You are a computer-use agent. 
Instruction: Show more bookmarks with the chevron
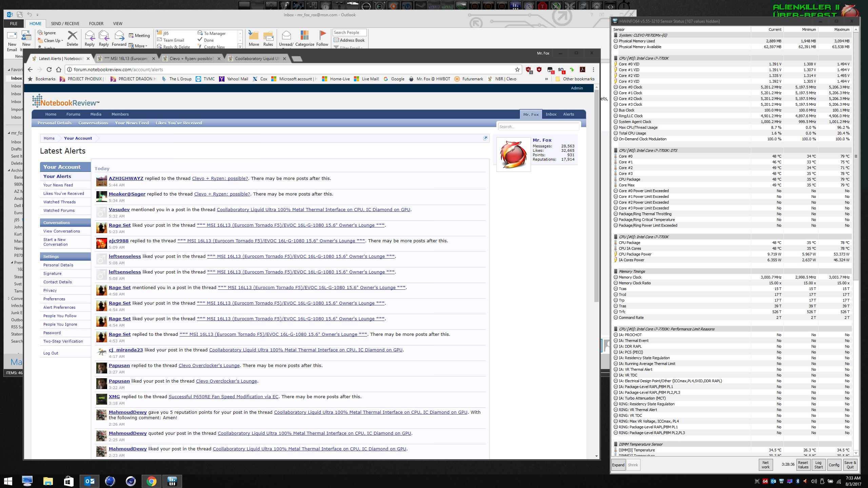coord(546,79)
